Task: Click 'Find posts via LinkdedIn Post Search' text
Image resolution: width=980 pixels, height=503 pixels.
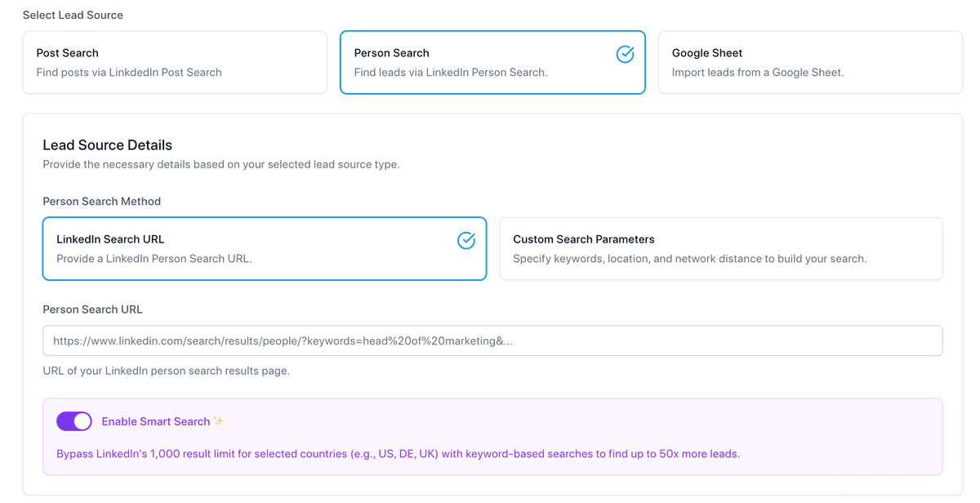Action: [x=129, y=72]
